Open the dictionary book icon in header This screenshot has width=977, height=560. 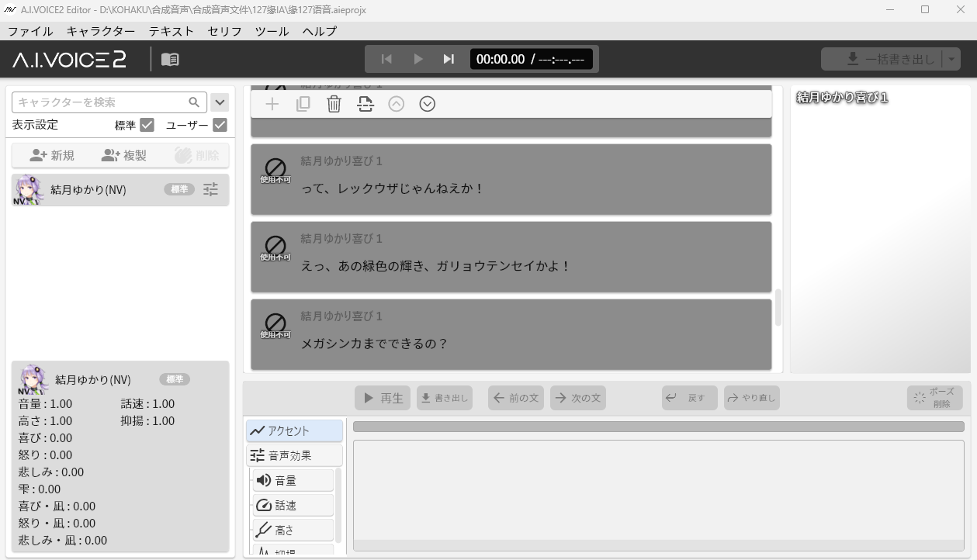point(170,59)
